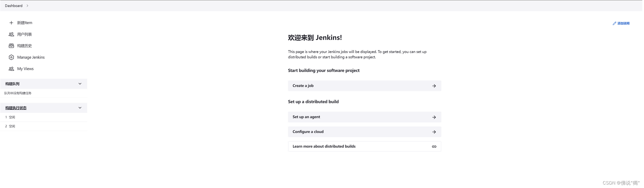Click the people icon beside My Views
644x188 pixels.
[x=11, y=69]
